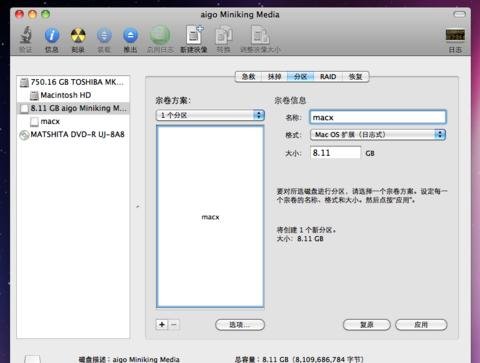This screenshot has height=363, width=480.
Task: Click the '大小: 8.11 GB' summary text
Action: click(x=300, y=239)
